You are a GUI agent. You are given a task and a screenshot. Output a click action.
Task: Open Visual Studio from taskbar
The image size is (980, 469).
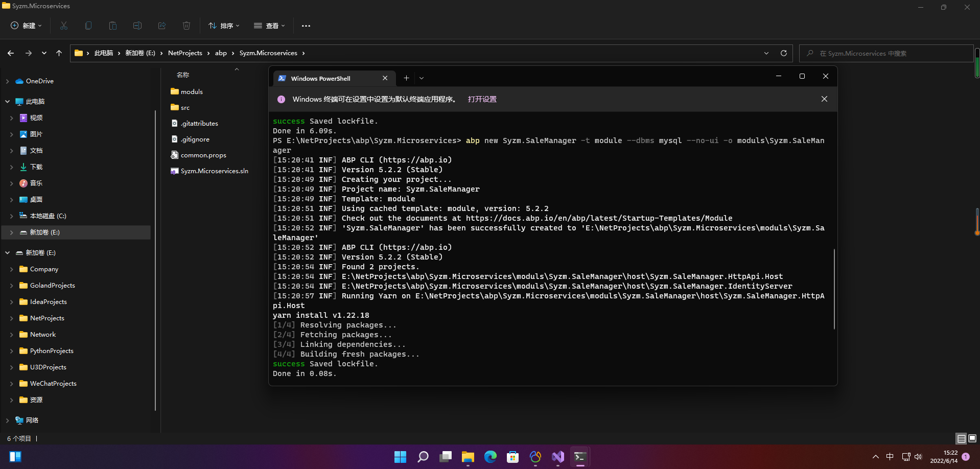pos(558,457)
